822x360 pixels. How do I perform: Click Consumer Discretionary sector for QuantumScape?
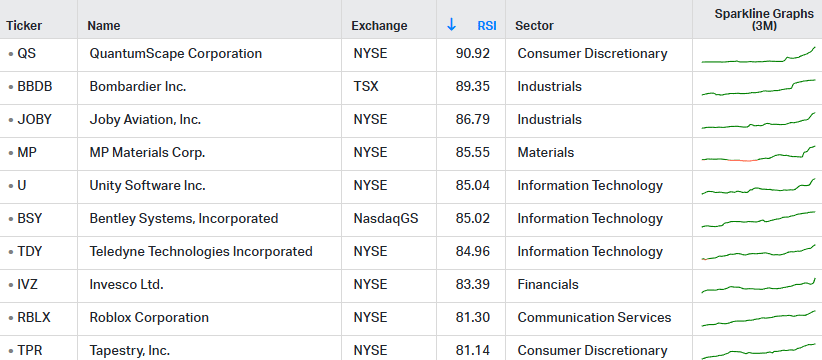click(592, 53)
